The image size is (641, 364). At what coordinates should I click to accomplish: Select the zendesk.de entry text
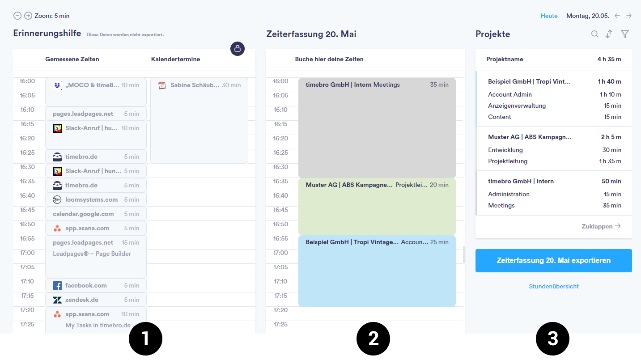tap(82, 300)
